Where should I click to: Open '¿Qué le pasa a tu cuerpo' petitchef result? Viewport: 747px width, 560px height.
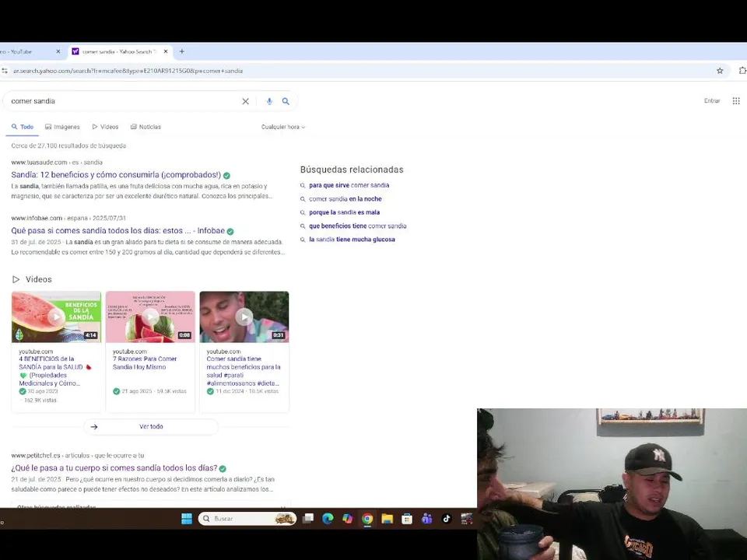click(114, 468)
